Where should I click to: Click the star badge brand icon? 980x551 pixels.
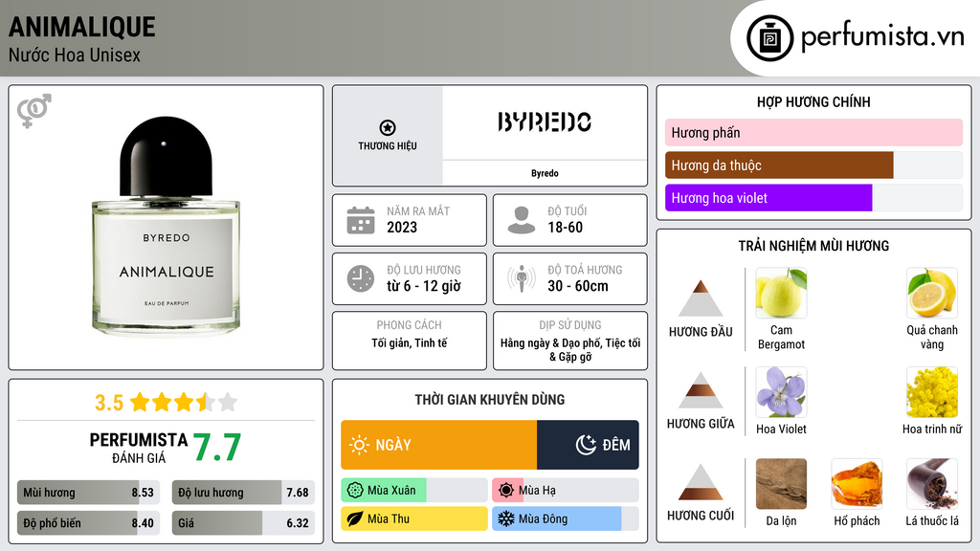[387, 128]
